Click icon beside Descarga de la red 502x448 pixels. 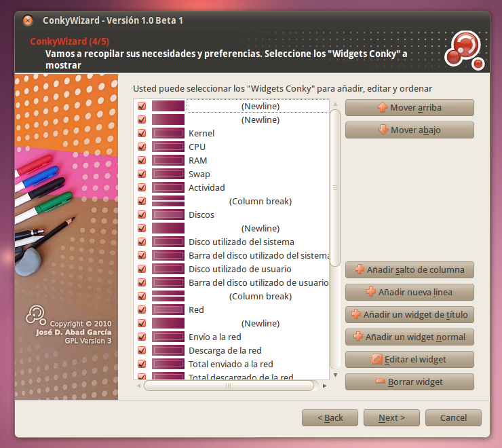pos(168,350)
